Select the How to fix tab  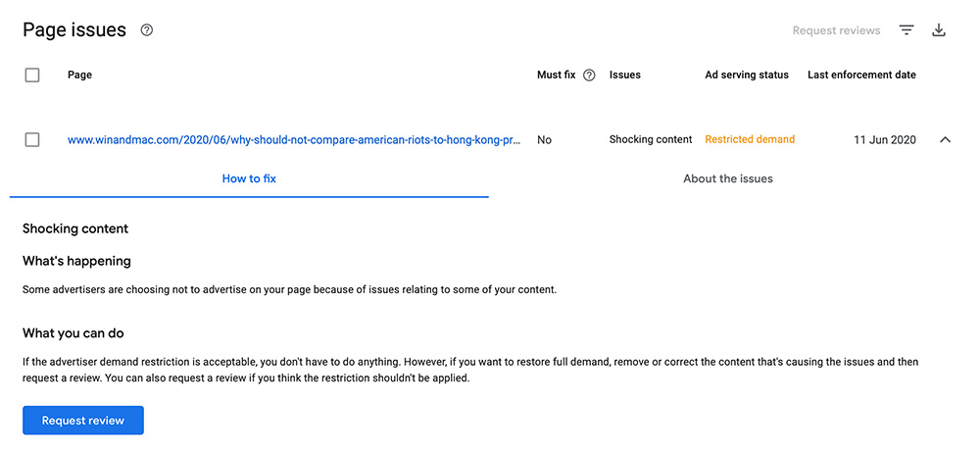(x=249, y=178)
